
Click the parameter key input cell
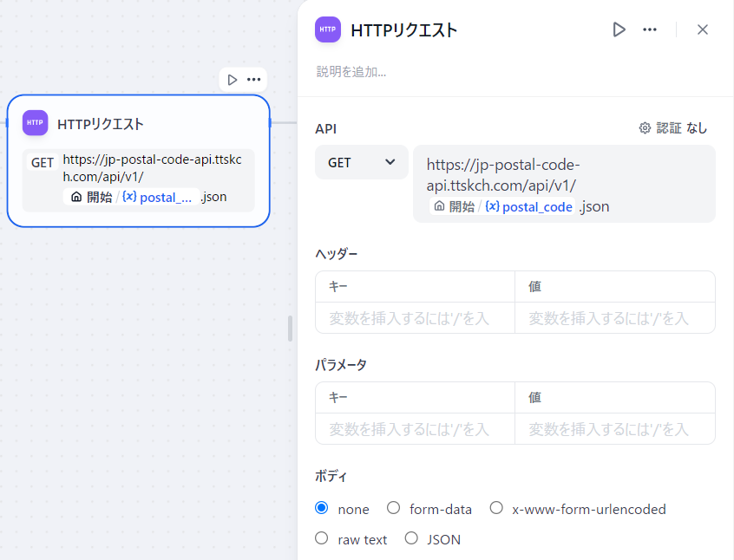(x=415, y=429)
